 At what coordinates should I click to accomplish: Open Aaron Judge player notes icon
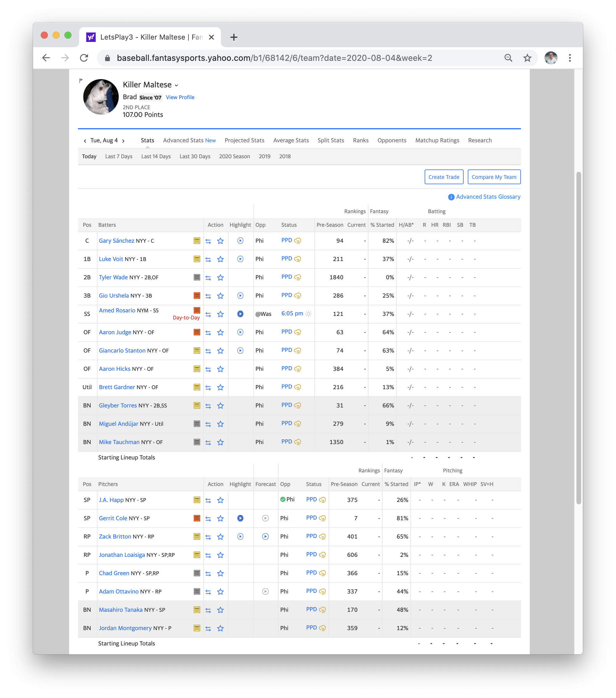(x=197, y=332)
